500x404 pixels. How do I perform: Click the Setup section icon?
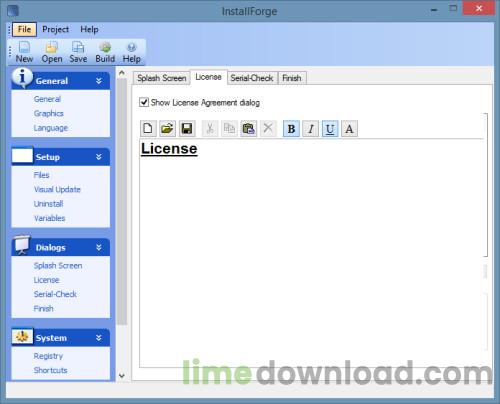pos(22,155)
